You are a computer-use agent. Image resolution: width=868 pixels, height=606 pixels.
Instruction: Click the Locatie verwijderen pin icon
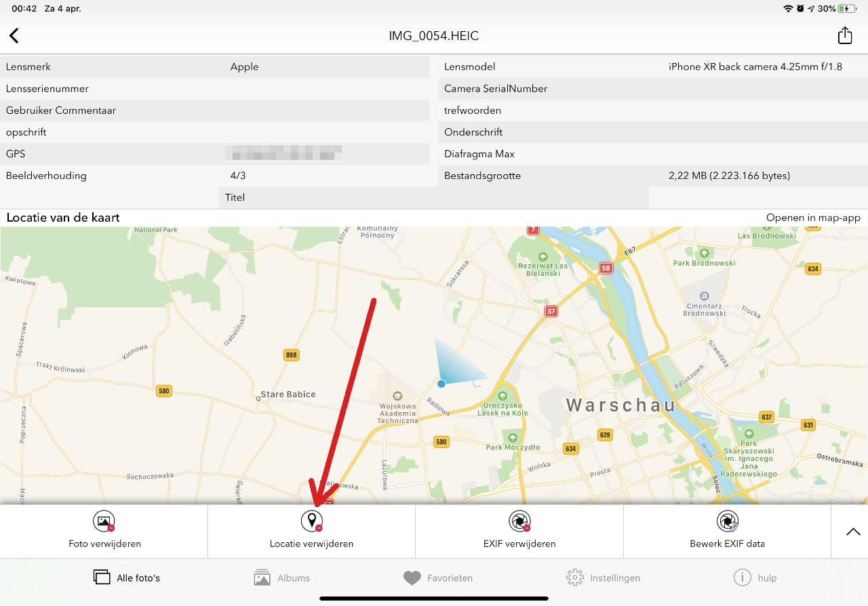coord(312,522)
